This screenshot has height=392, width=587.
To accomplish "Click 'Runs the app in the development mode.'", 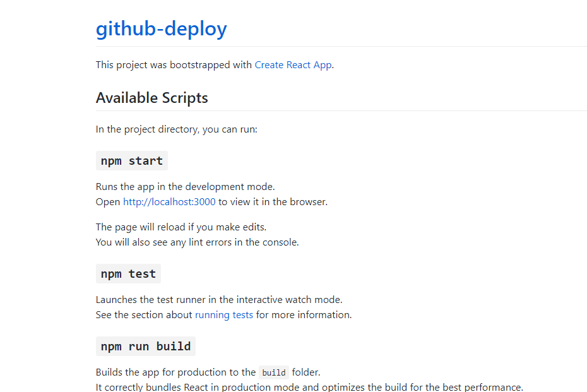I will point(186,186).
